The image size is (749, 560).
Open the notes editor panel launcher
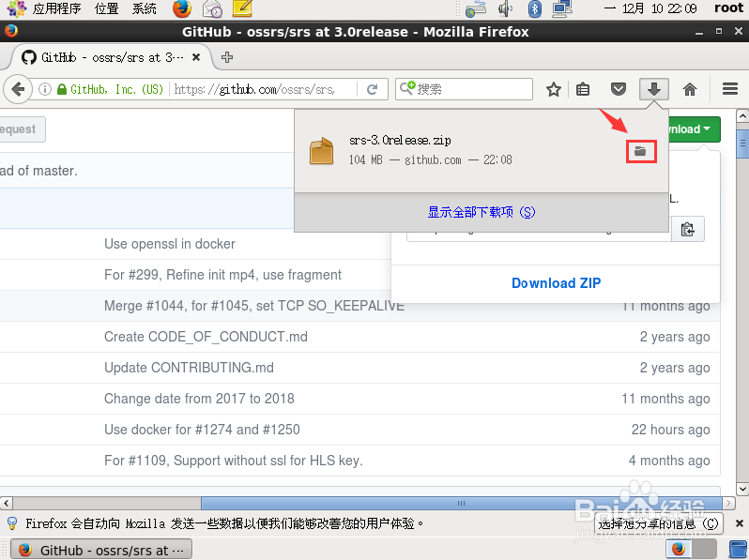coord(242,8)
